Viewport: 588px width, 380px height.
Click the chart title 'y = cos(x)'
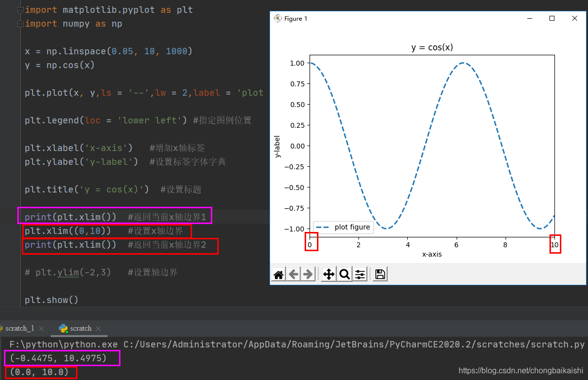pyautogui.click(x=432, y=47)
